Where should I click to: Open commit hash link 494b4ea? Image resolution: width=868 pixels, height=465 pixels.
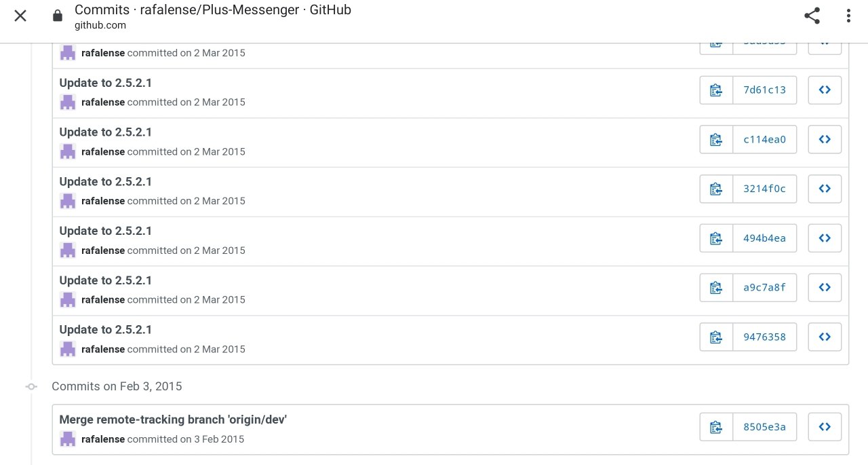(765, 238)
